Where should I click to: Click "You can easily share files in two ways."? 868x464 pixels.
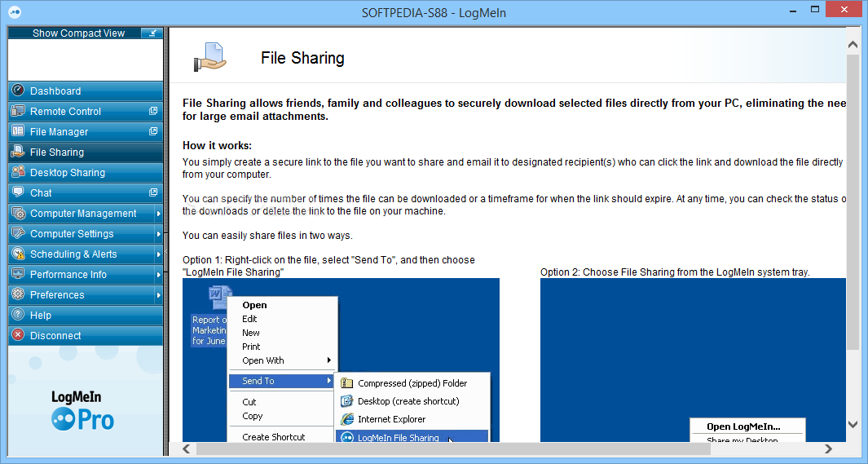point(267,236)
